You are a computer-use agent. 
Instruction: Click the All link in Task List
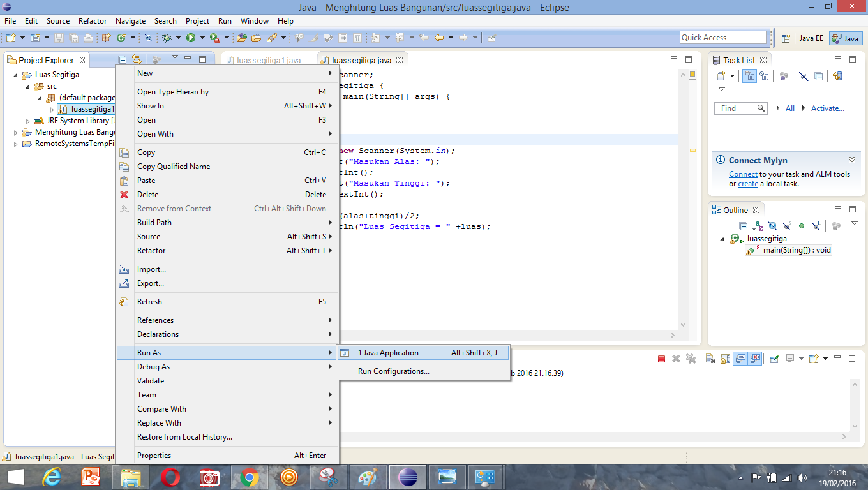click(x=790, y=108)
